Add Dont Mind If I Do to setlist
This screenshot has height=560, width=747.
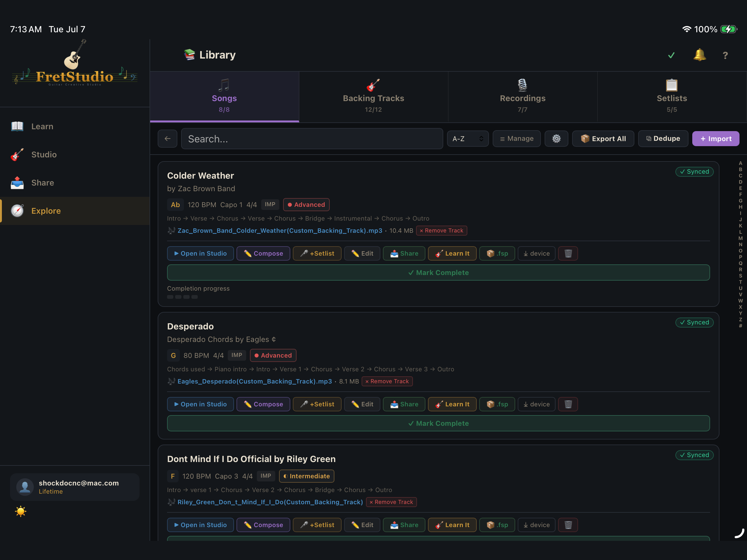click(x=317, y=525)
